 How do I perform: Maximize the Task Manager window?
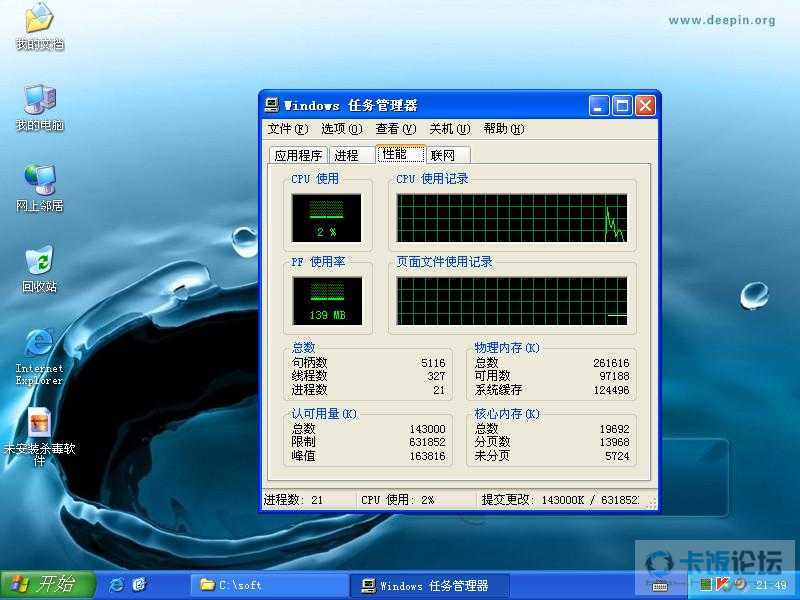pos(622,106)
